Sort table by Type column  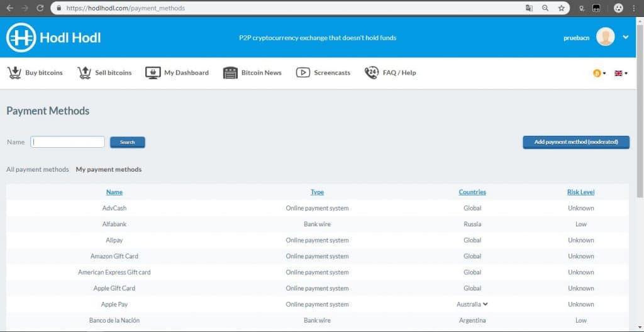tap(317, 192)
